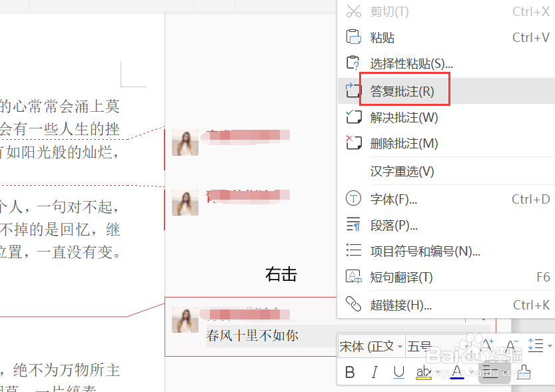Click the blue font color (A) swatch

tap(456, 373)
